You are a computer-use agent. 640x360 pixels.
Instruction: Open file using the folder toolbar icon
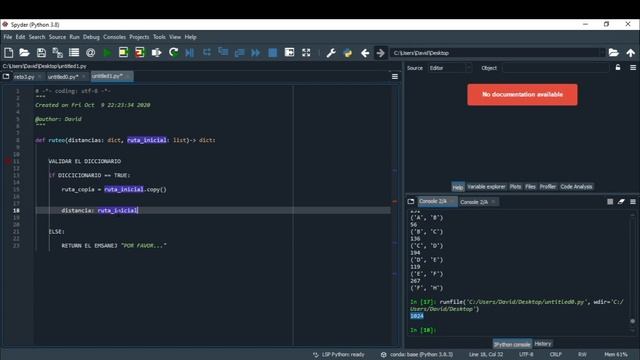pos(24,53)
